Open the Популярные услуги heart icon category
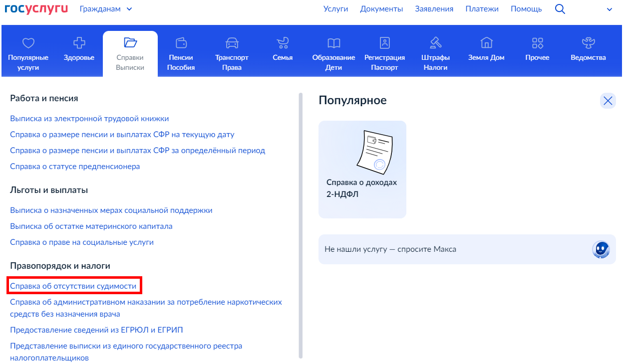This screenshot has width=624, height=364. pos(28,43)
